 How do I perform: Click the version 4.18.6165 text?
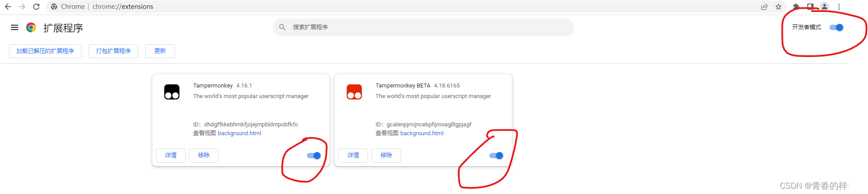[447, 86]
